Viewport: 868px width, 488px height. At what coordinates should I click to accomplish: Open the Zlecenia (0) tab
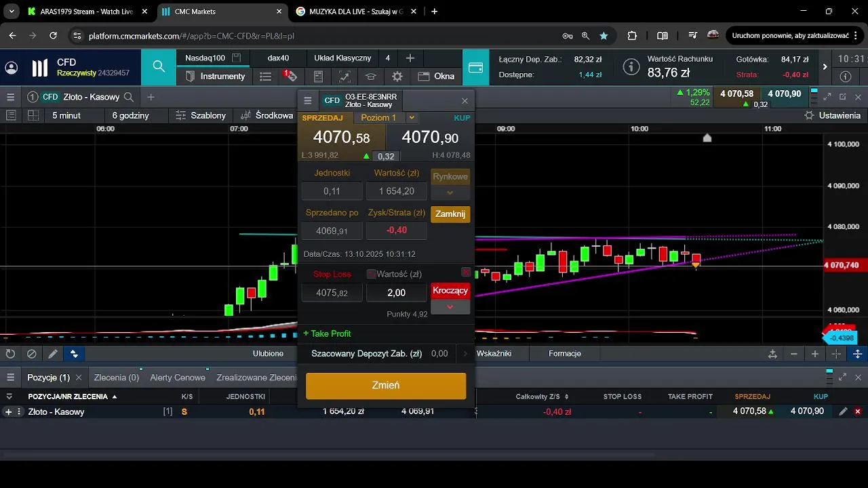[117, 378]
